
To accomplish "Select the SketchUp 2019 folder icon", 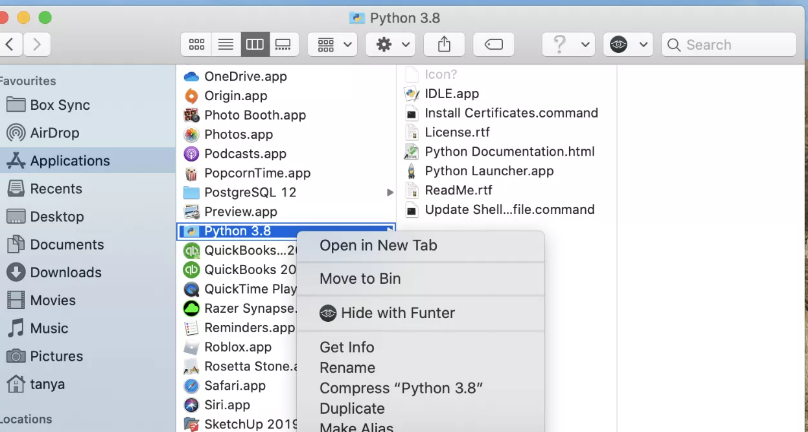I will tap(191, 424).
